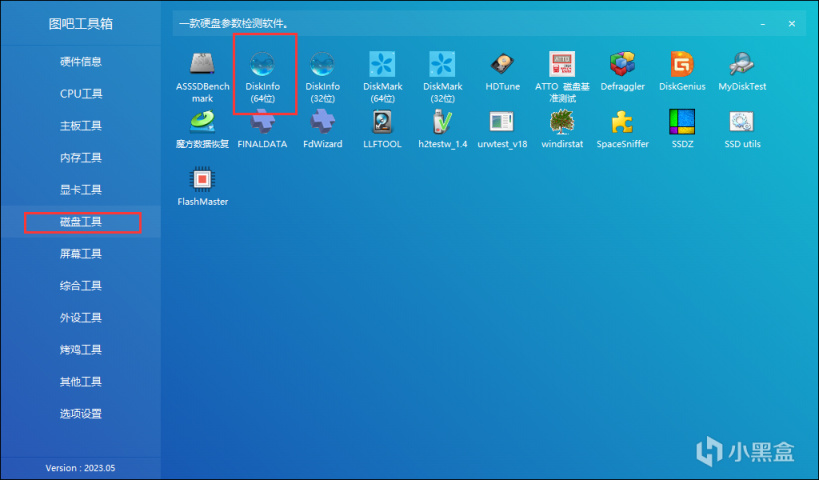Open 其他工具 category
Screen dimensions: 819x480
click(80, 381)
